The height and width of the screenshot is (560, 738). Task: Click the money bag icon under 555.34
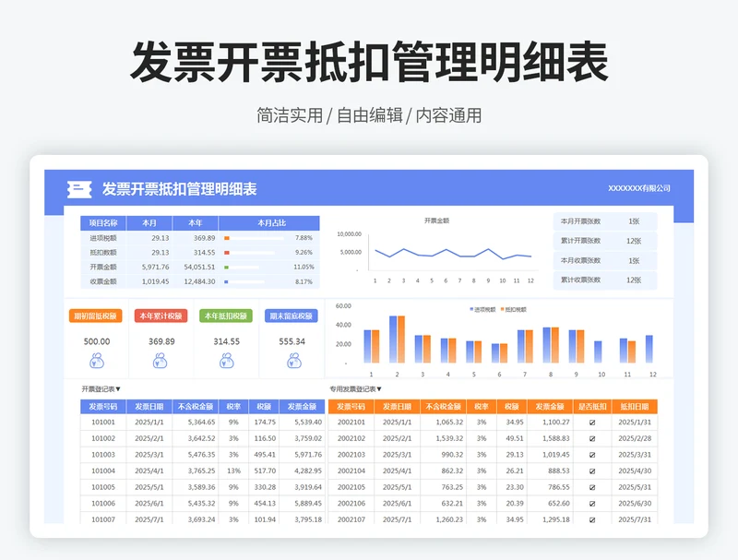tap(292, 362)
